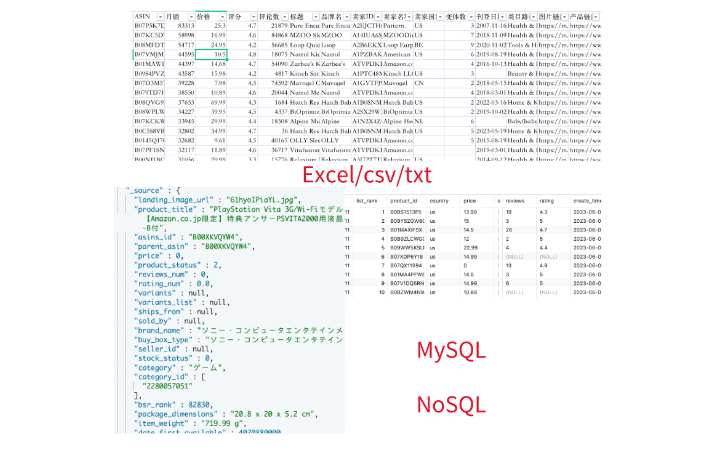Open the ASIN column filter dropdown

160,17
